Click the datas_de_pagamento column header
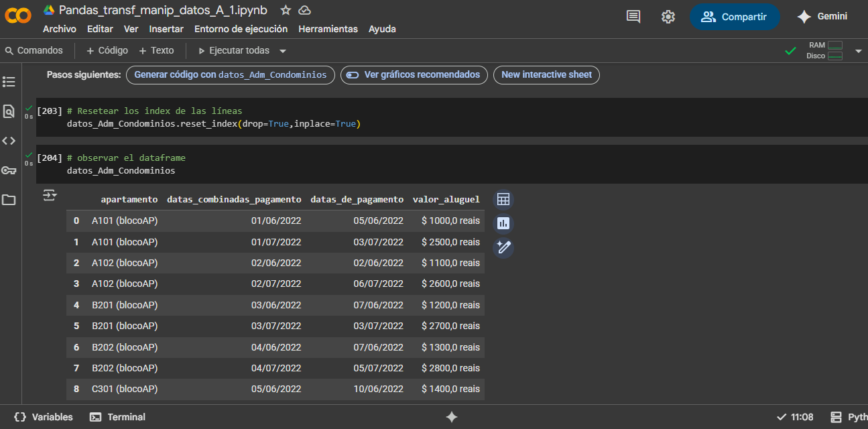This screenshot has height=429, width=868. (357, 199)
